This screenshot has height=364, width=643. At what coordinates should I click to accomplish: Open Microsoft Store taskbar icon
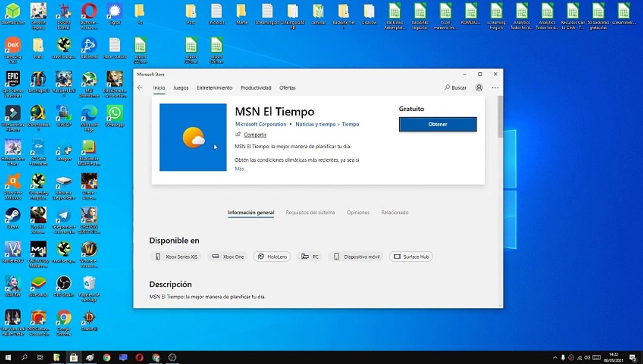coord(74,357)
